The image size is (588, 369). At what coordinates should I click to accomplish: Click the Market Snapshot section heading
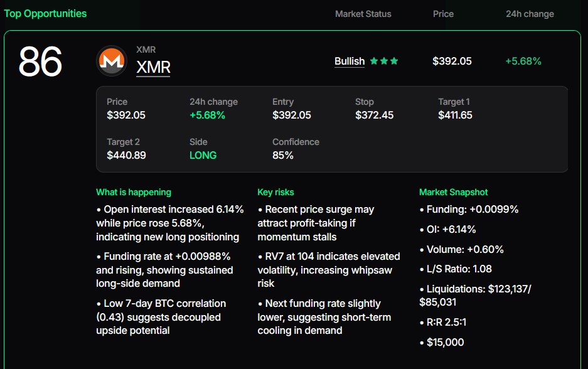tap(453, 192)
